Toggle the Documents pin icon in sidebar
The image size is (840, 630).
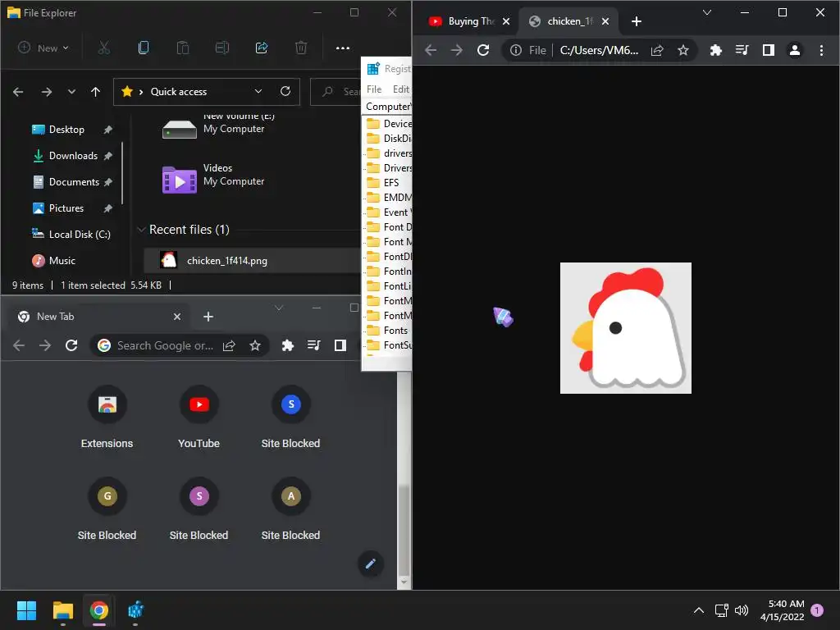[107, 181]
